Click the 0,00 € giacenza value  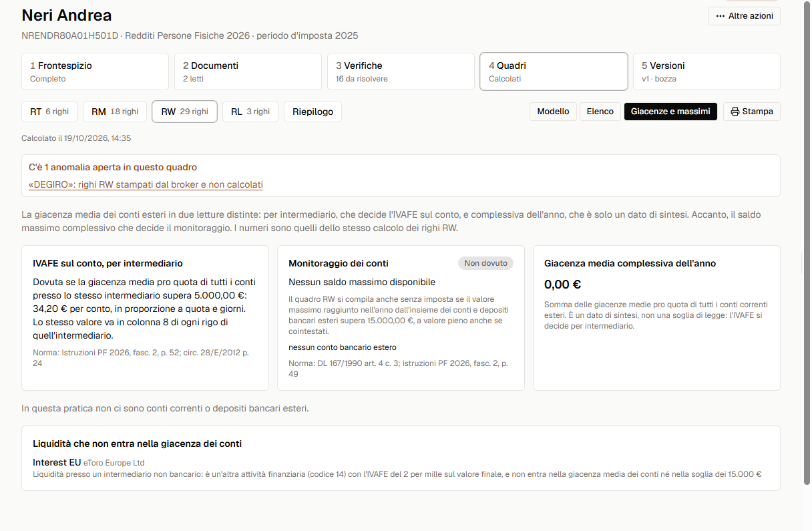[563, 285]
